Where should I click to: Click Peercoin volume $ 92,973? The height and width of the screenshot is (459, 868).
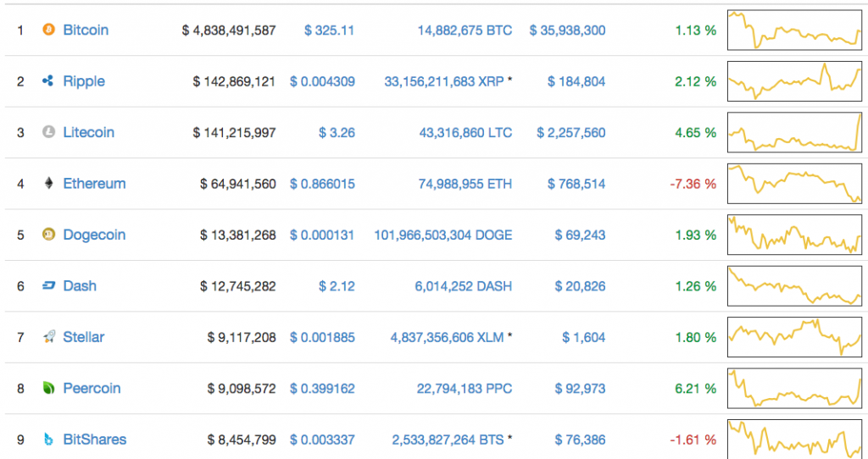580,389
